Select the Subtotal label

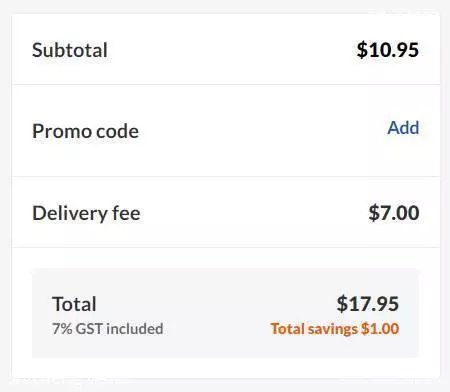tap(70, 50)
